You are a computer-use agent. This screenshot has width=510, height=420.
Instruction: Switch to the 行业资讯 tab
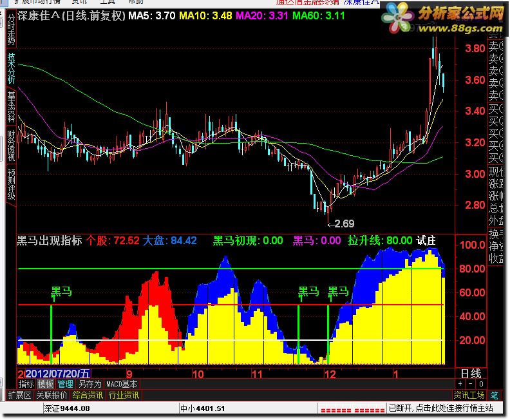[124, 396]
